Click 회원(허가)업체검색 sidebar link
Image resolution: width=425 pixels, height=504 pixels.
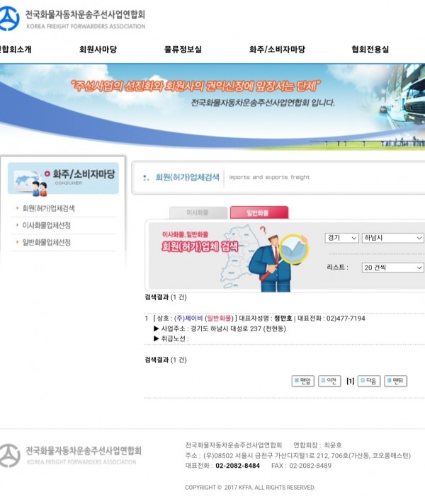click(x=49, y=208)
